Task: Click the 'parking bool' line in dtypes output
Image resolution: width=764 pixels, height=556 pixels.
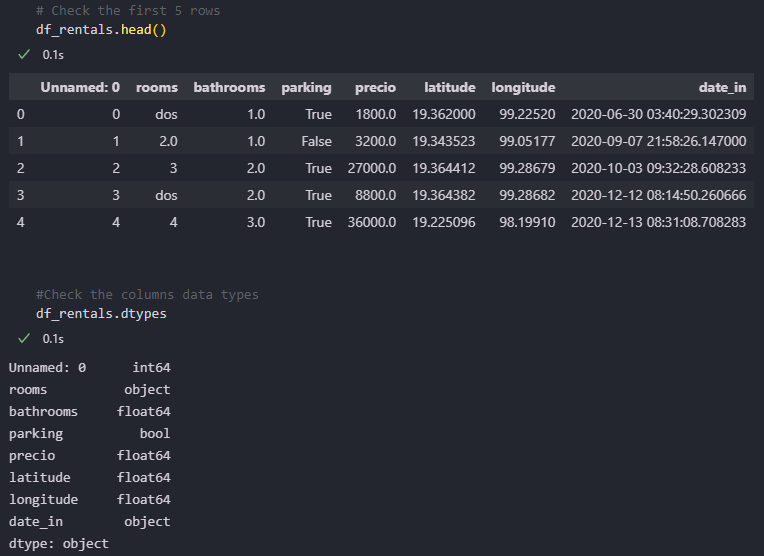Action: tap(89, 434)
